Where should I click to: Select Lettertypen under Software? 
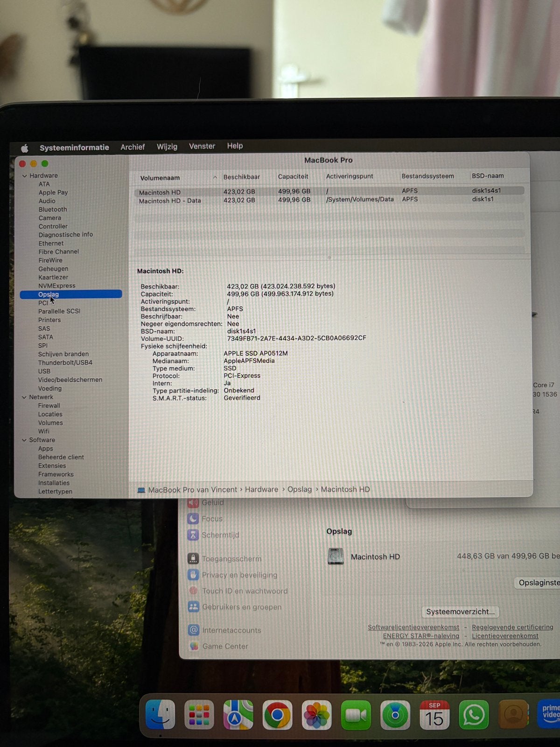[55, 492]
